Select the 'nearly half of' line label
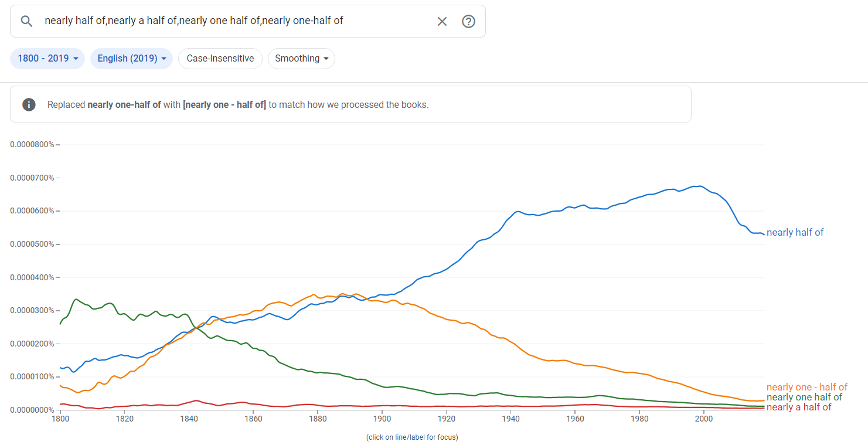The width and height of the screenshot is (868, 445). pos(795,232)
